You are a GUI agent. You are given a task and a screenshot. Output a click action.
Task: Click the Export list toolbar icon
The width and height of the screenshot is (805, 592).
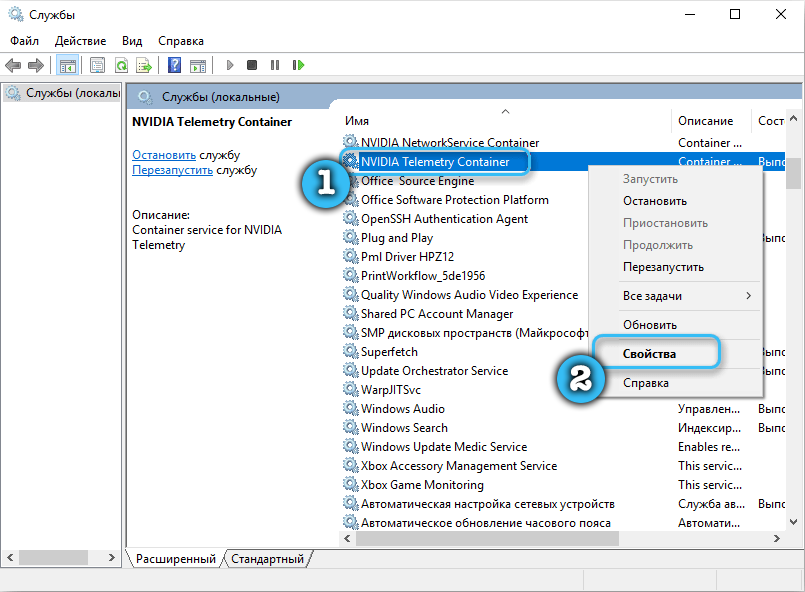click(144, 65)
